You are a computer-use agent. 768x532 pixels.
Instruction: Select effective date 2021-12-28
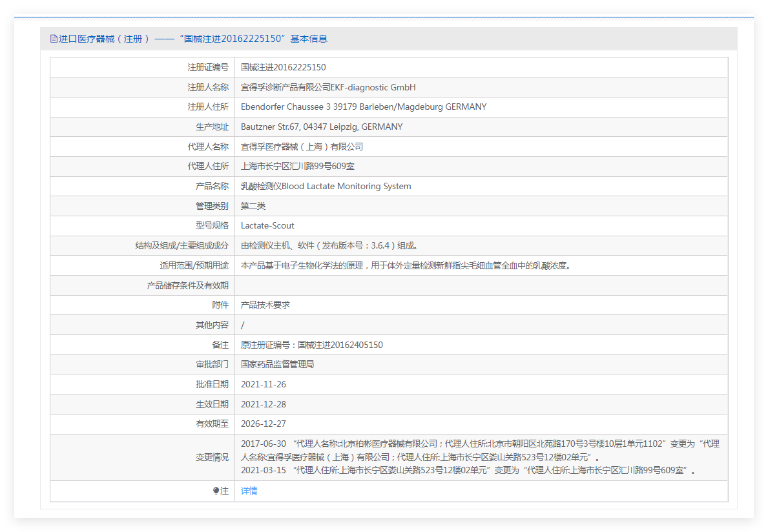(263, 404)
